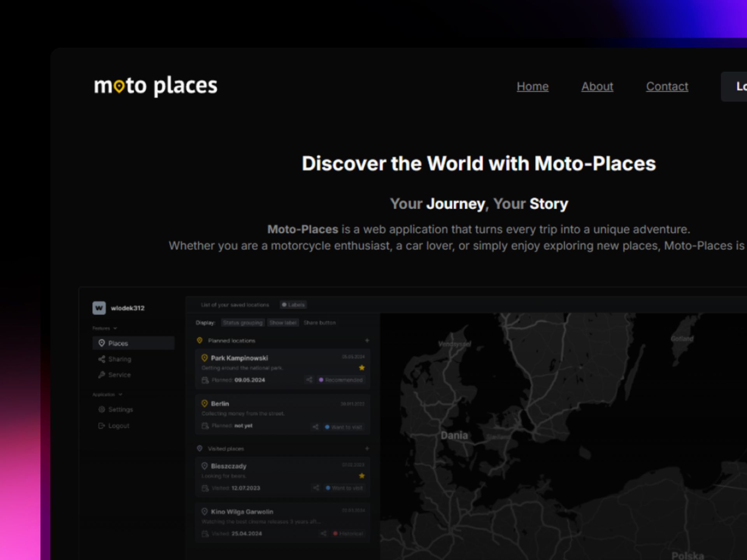Click the calendar icon on Kino Wilga card
This screenshot has width=747, height=560.
(205, 534)
